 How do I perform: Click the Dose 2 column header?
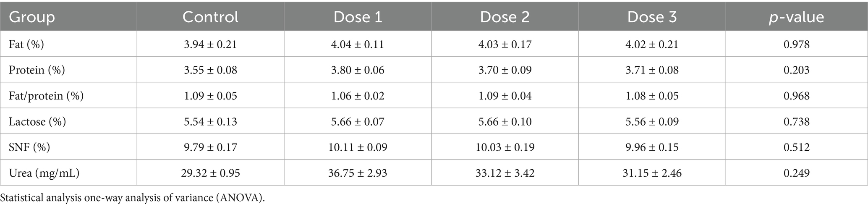505,17
